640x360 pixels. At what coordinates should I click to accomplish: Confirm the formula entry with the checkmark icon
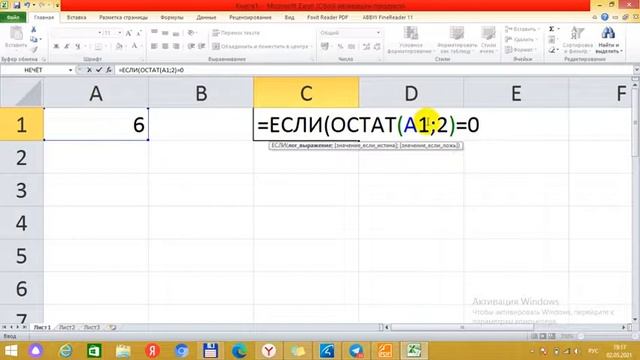coord(99,70)
